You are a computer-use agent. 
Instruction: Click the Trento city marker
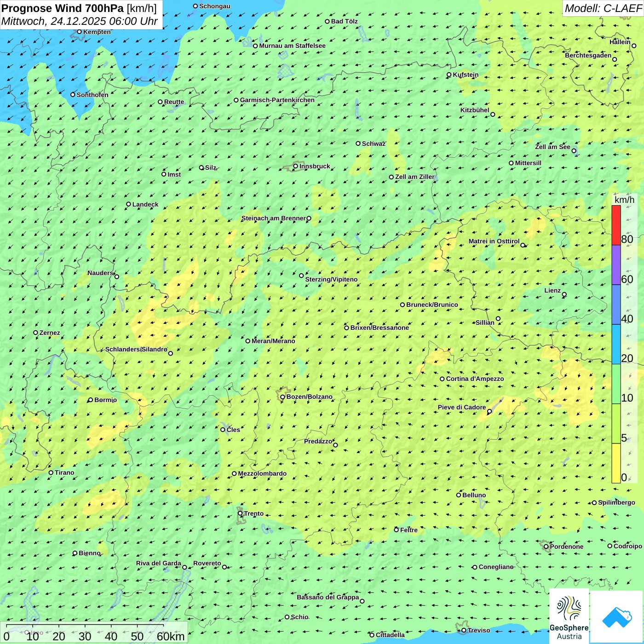240,513
